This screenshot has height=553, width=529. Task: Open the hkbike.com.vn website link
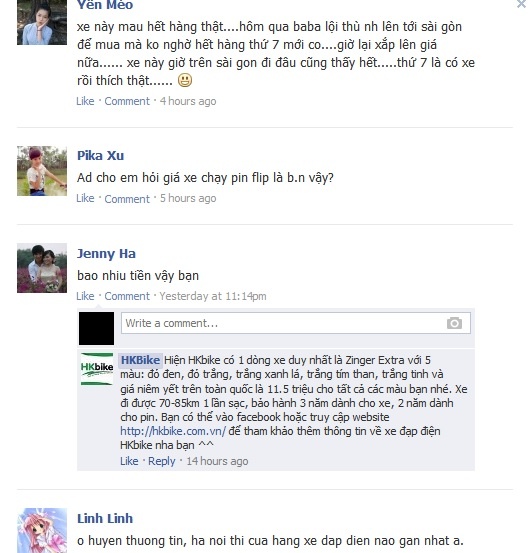click(x=173, y=431)
